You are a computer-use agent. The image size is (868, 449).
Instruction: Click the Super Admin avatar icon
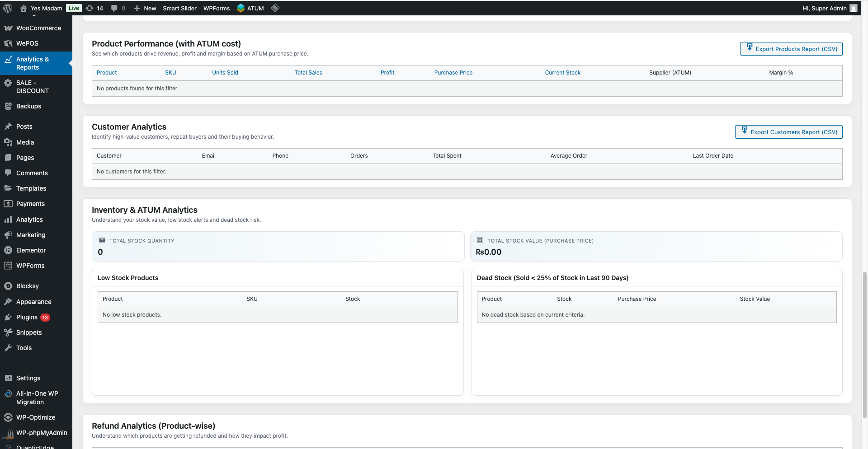coord(854,8)
